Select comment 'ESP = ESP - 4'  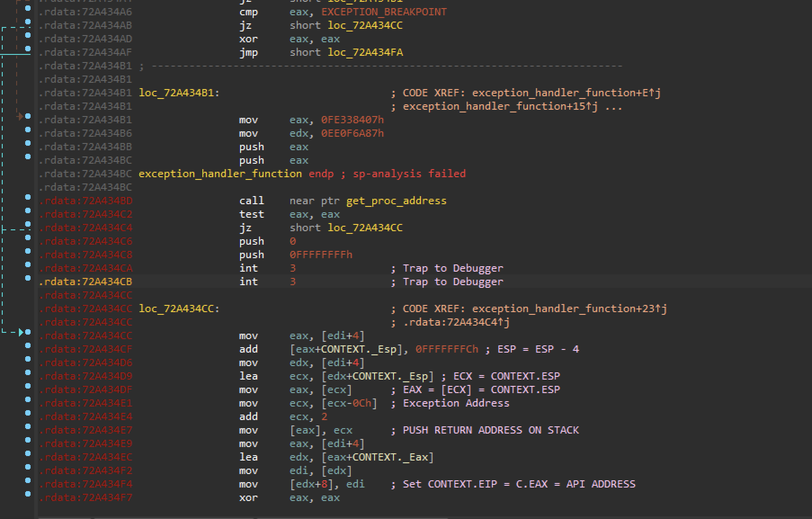(x=538, y=349)
